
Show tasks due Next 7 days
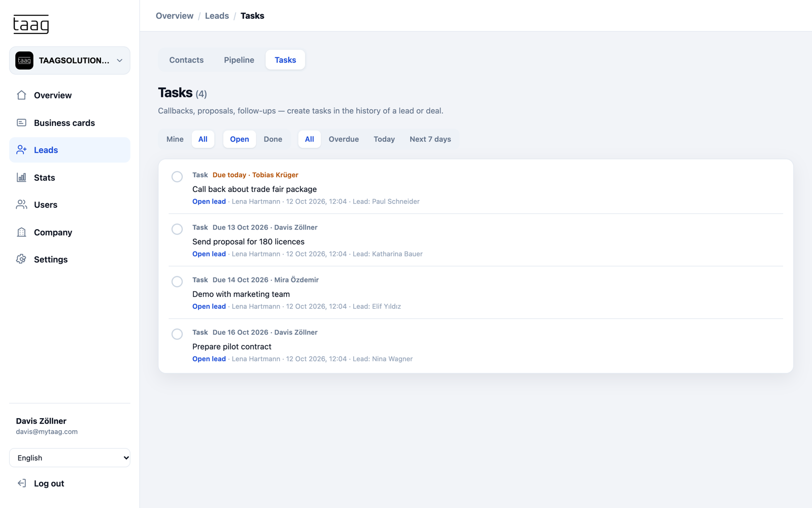[x=430, y=139]
